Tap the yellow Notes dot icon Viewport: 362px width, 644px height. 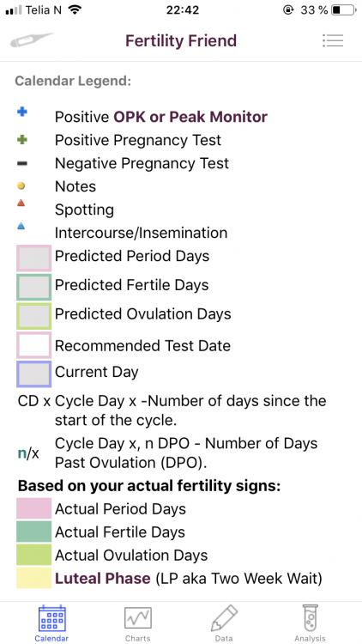tap(21, 186)
